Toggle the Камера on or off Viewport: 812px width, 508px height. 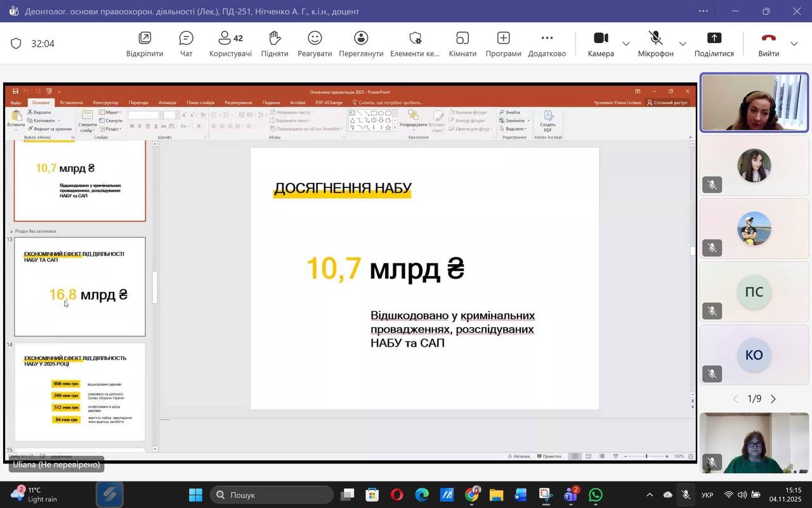[600, 43]
